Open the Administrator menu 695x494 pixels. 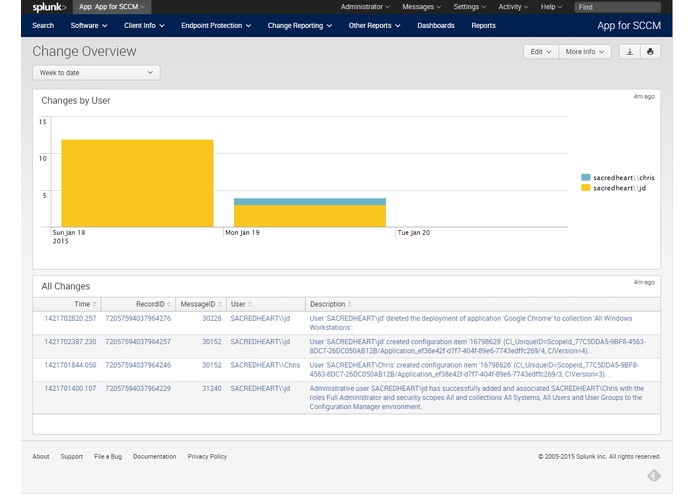365,7
